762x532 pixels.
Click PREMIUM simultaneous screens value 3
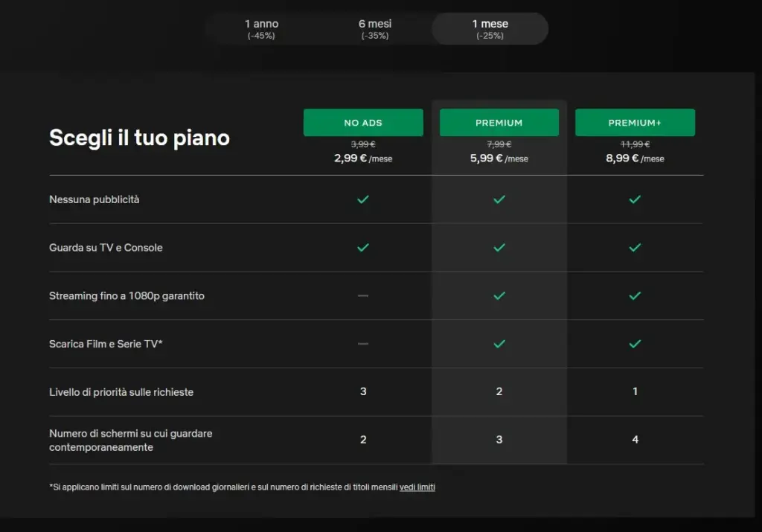tap(499, 439)
